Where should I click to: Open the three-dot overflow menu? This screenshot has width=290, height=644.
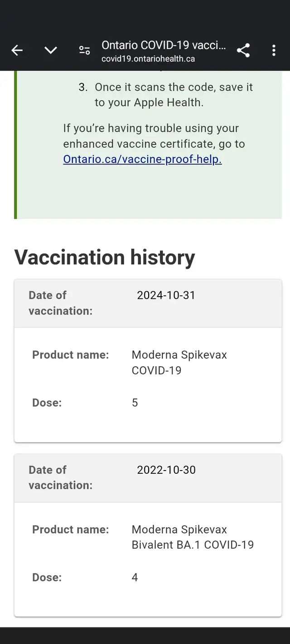click(274, 50)
